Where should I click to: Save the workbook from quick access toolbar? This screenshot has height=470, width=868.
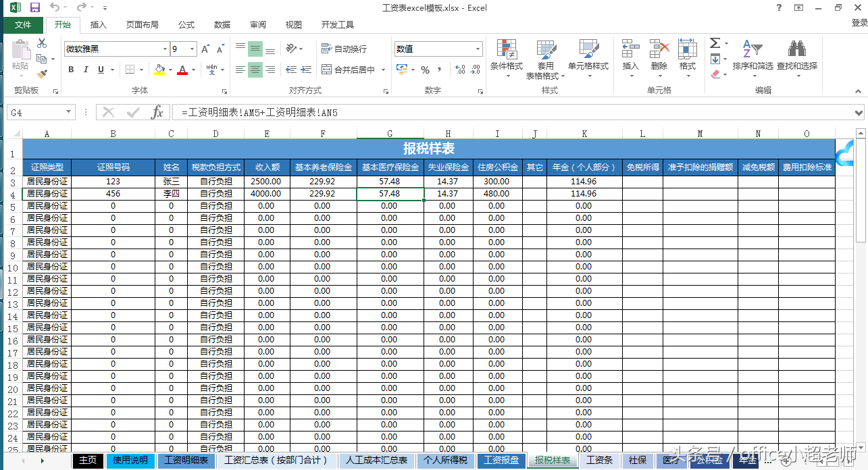(35, 7)
